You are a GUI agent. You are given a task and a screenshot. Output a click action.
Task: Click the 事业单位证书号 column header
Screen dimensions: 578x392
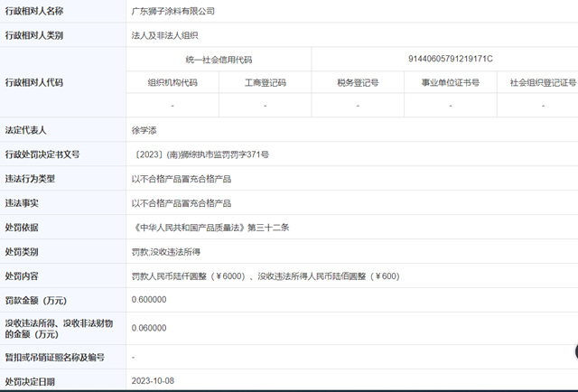(x=451, y=82)
